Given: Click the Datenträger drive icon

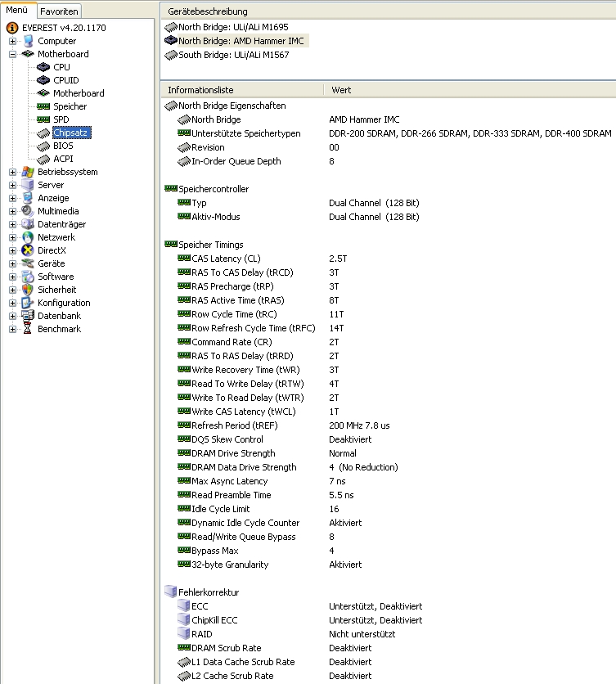Looking at the screenshot, I should 28,224.
